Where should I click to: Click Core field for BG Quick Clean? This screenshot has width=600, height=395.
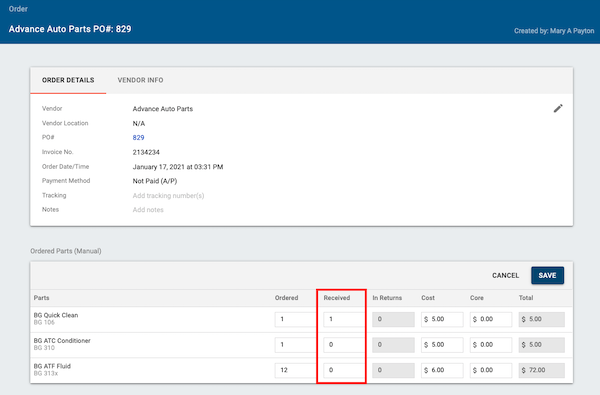pos(491,319)
